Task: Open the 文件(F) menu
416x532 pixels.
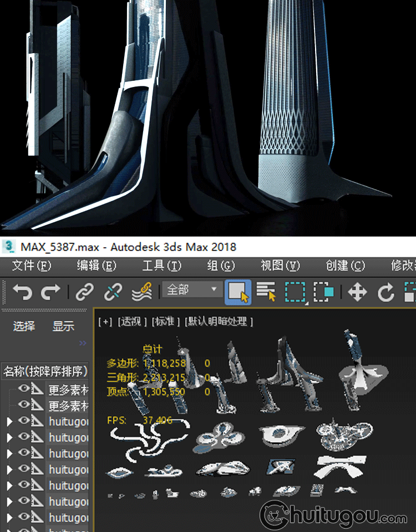Action: [32, 266]
